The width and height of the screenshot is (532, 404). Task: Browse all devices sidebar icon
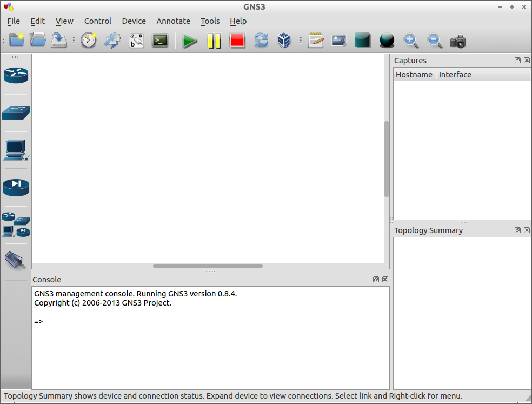[x=16, y=225]
